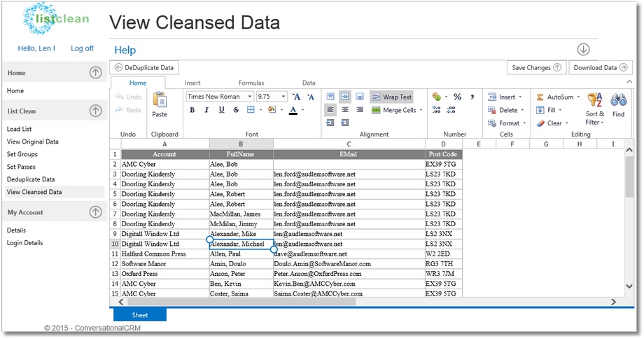Screen dimensions: 644x339
Task: Open Clear dropdown with eraser icon
Action: coord(552,123)
